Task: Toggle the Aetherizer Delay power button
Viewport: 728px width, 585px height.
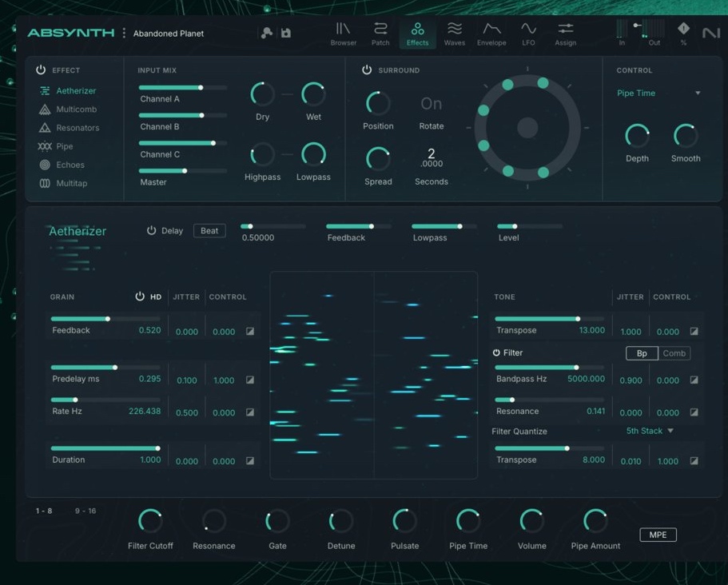Action: [x=151, y=231]
